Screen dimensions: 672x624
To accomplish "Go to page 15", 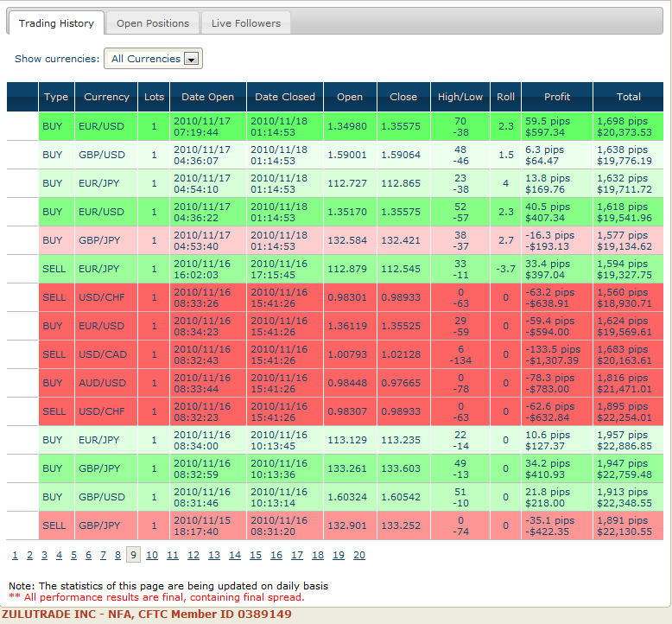I will pyautogui.click(x=256, y=555).
